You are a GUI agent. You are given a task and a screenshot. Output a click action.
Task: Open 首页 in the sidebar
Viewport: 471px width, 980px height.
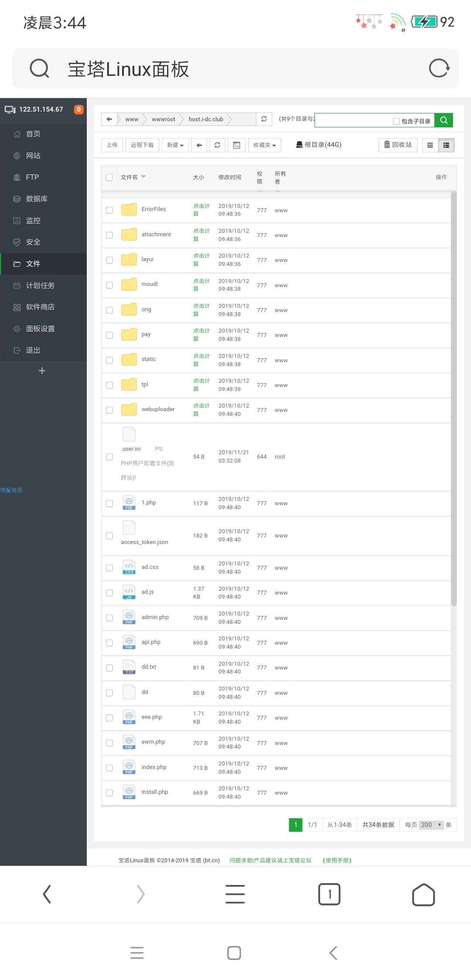[x=44, y=134]
